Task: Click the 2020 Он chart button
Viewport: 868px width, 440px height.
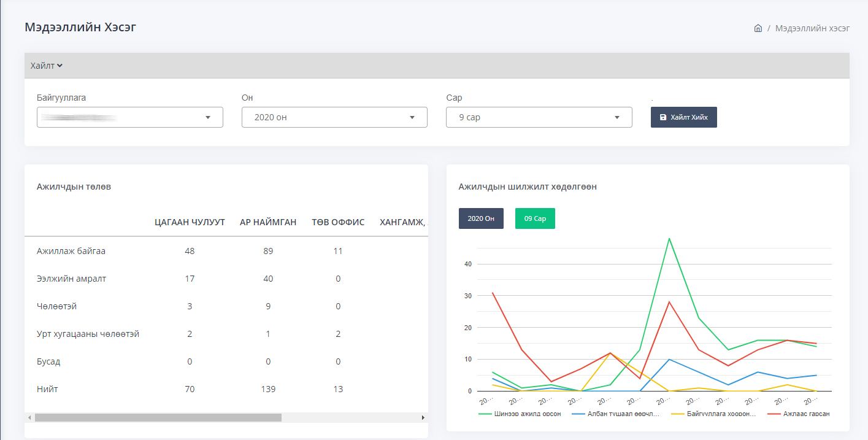Action: pyautogui.click(x=481, y=218)
